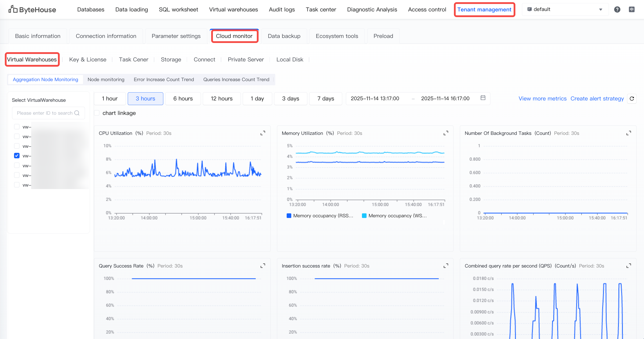
Task: Toggle the Memory occupancy RSS legend swatch
Action: pyautogui.click(x=289, y=216)
